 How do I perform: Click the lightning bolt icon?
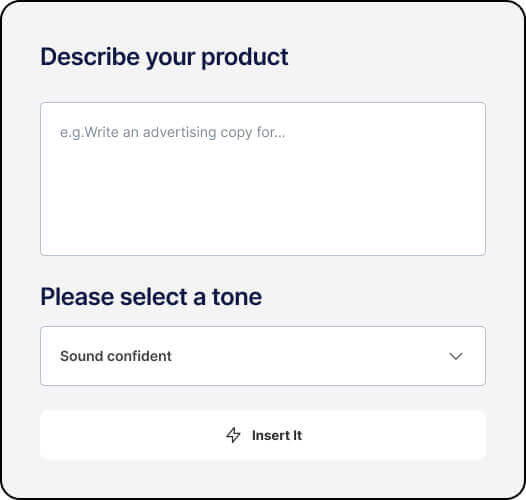tap(233, 435)
